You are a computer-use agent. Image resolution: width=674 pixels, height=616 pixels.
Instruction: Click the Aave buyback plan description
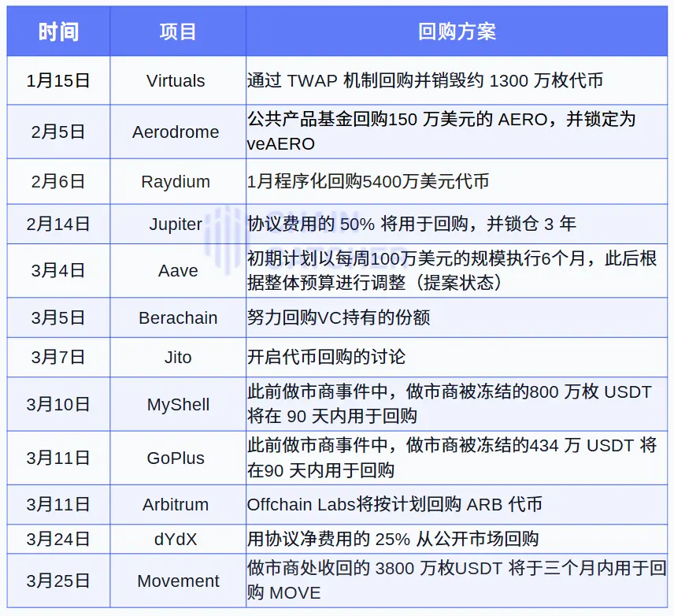coord(453,270)
